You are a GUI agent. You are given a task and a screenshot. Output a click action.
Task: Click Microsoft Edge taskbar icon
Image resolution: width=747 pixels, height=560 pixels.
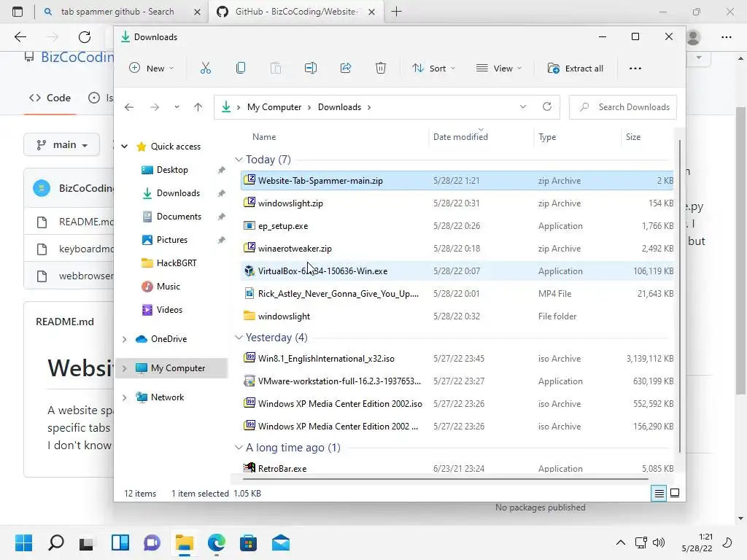(x=216, y=542)
